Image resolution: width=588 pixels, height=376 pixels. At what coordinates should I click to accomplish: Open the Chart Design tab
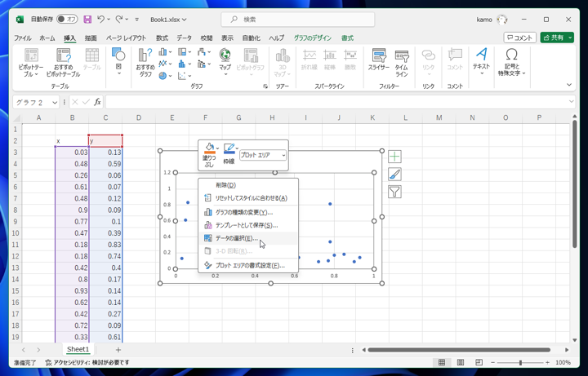(312, 38)
